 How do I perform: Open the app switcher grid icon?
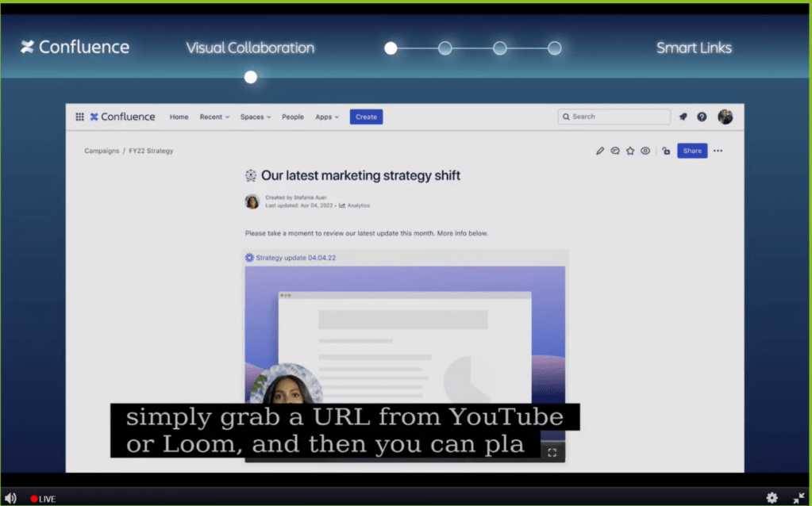tap(79, 117)
